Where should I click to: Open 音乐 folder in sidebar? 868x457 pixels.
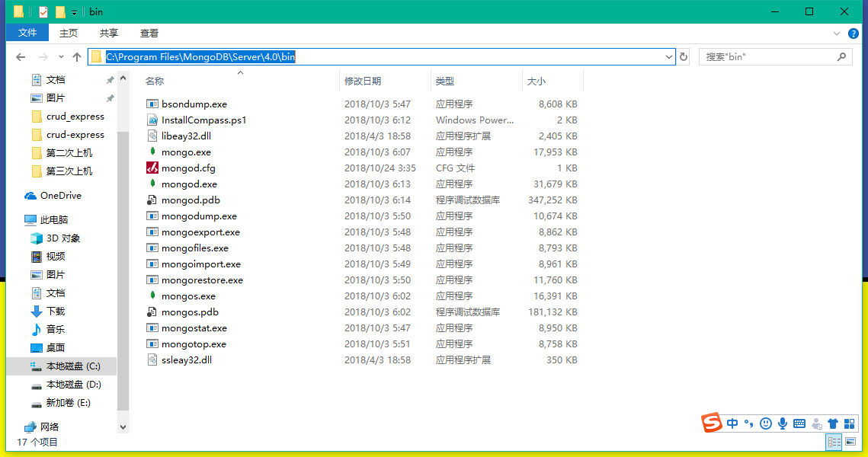coord(47,329)
